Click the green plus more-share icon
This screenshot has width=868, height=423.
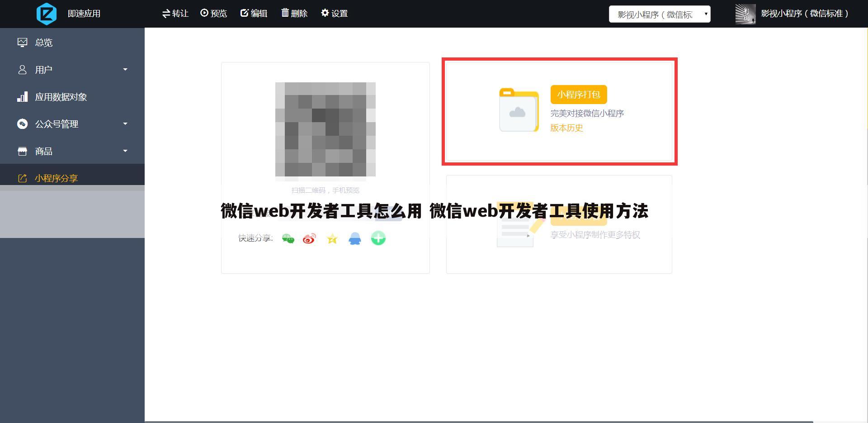click(378, 238)
